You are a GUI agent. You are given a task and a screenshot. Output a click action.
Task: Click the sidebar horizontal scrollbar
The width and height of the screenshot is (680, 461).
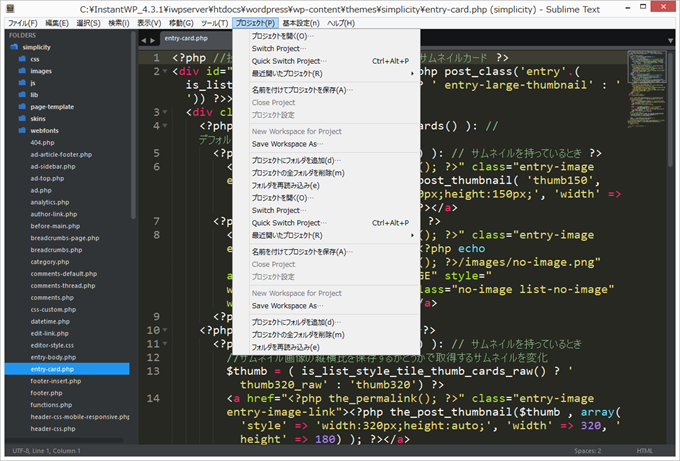point(65,440)
